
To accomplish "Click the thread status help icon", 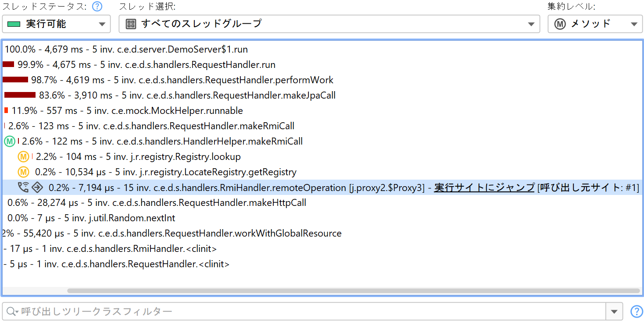I will (97, 7).
